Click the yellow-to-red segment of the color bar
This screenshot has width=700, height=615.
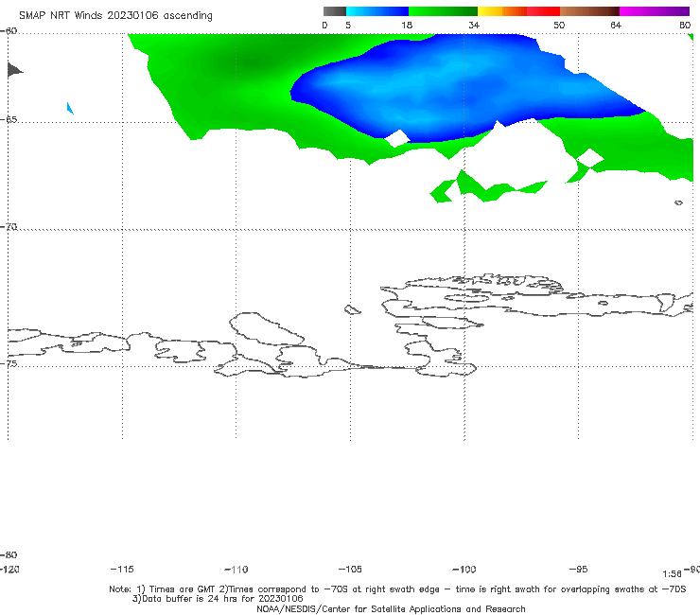coord(518,11)
